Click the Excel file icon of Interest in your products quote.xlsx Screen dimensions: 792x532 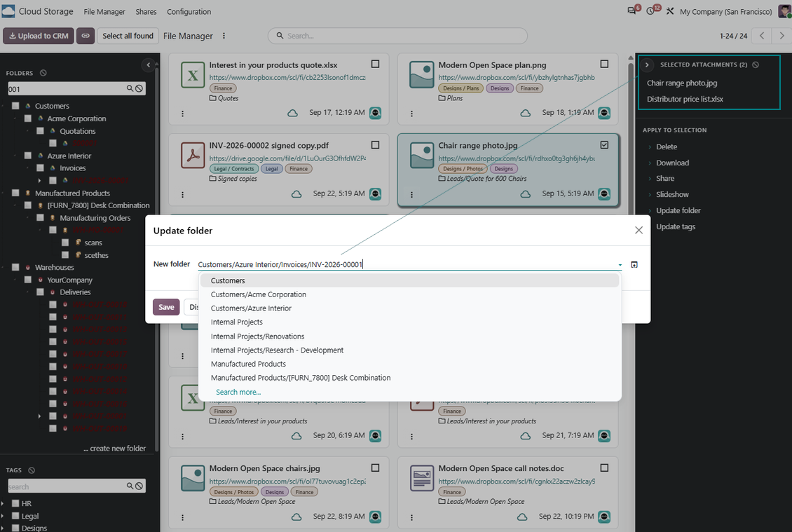pyautogui.click(x=193, y=75)
